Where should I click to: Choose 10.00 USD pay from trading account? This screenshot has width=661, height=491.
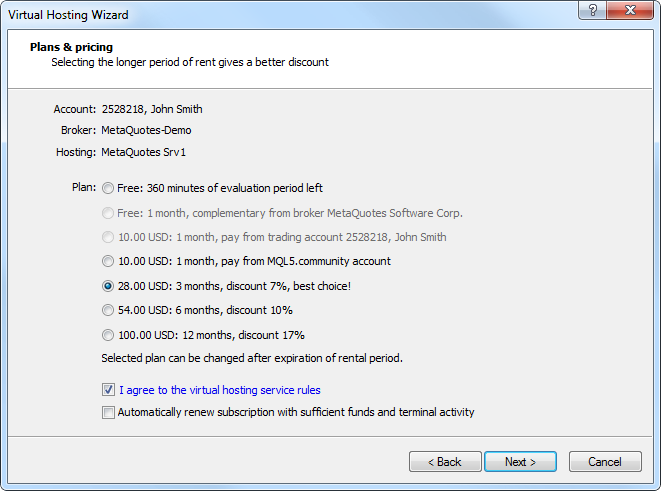point(108,237)
